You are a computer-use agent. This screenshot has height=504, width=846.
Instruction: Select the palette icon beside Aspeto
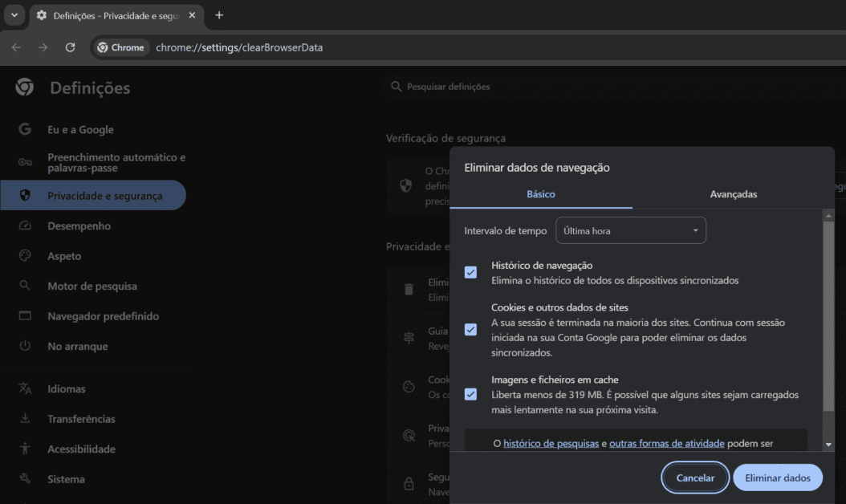pyautogui.click(x=24, y=256)
